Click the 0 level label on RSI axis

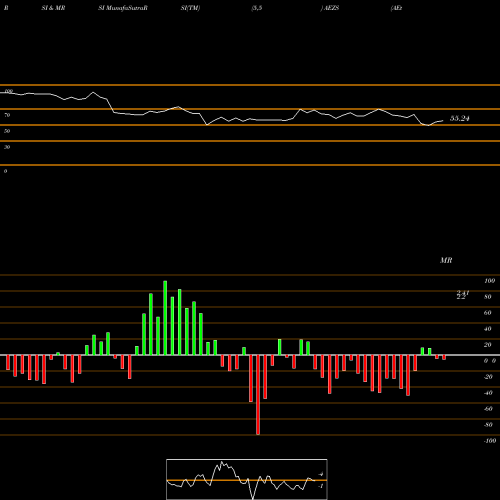pyautogui.click(x=5, y=171)
